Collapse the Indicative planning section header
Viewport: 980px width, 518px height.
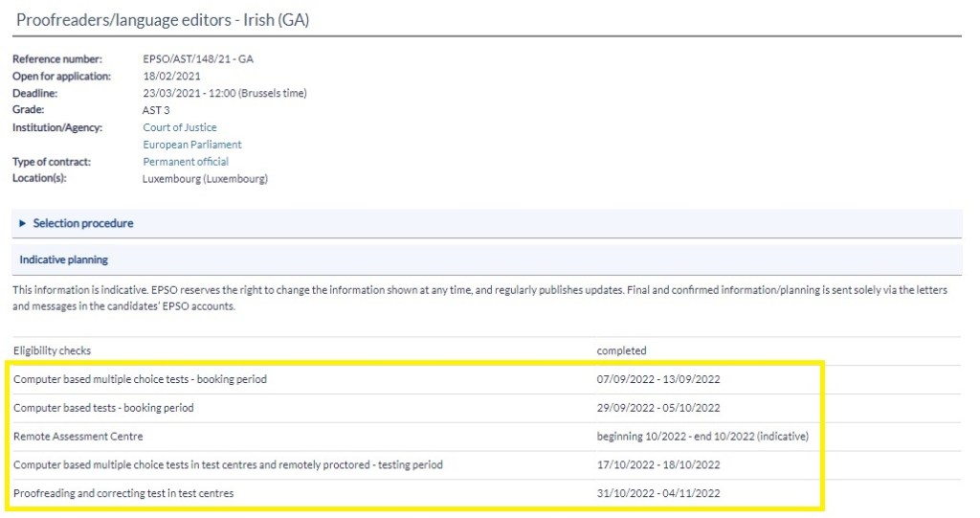[64, 259]
